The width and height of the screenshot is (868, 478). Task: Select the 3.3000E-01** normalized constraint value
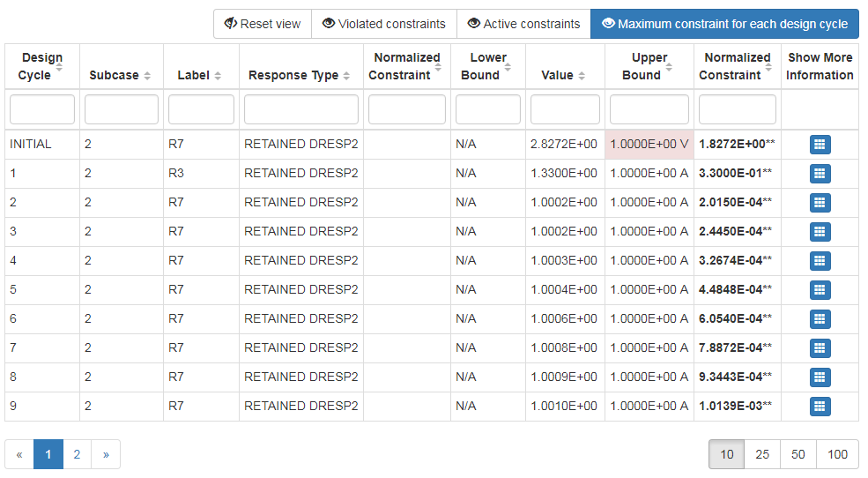tap(735, 173)
